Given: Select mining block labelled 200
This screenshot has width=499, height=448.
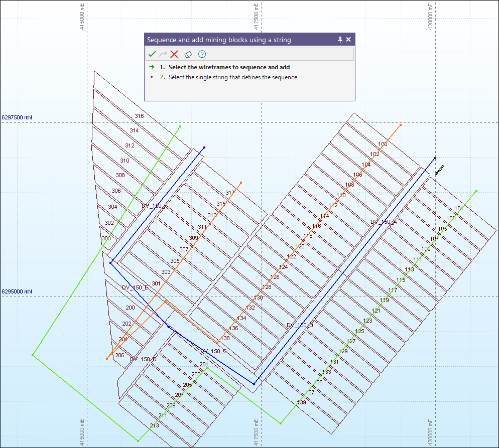Looking at the screenshot, I should click(130, 308).
